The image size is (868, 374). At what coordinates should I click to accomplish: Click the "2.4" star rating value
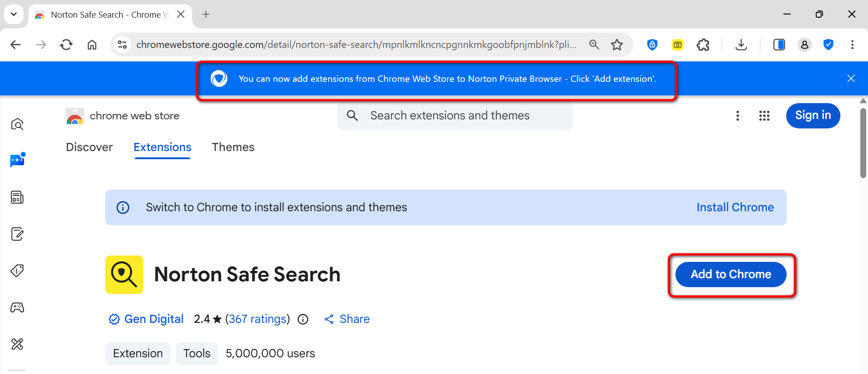(202, 319)
